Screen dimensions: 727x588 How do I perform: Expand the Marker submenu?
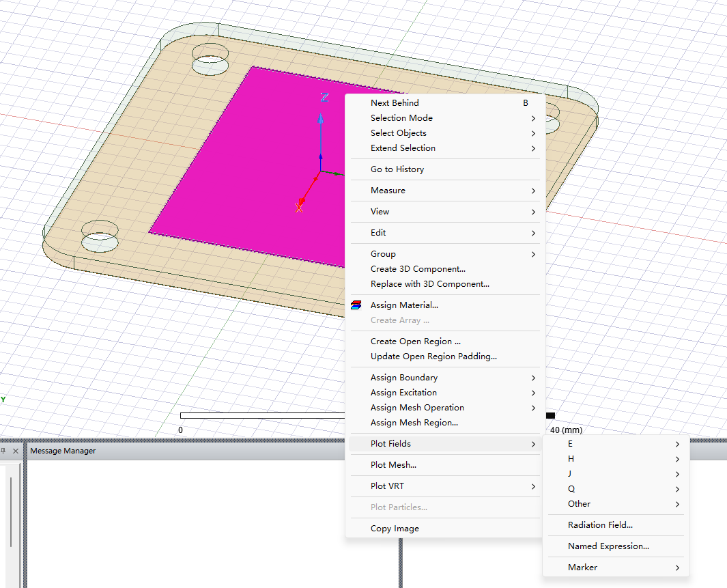click(582, 568)
